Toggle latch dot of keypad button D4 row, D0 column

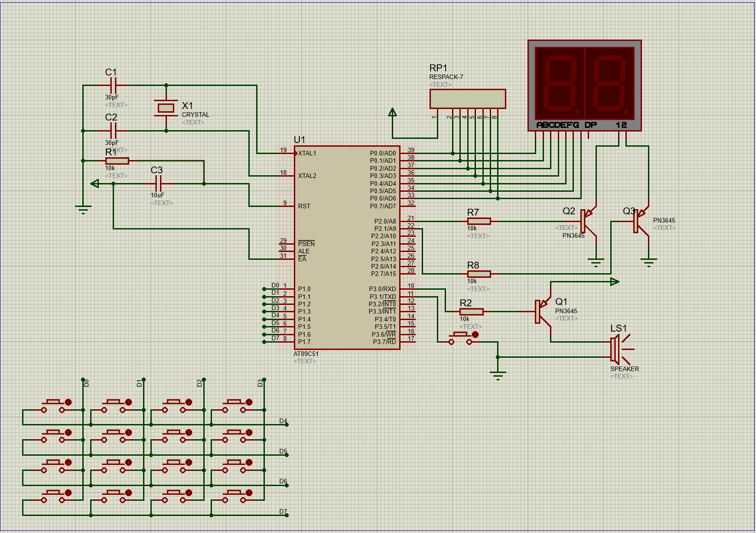point(69,402)
